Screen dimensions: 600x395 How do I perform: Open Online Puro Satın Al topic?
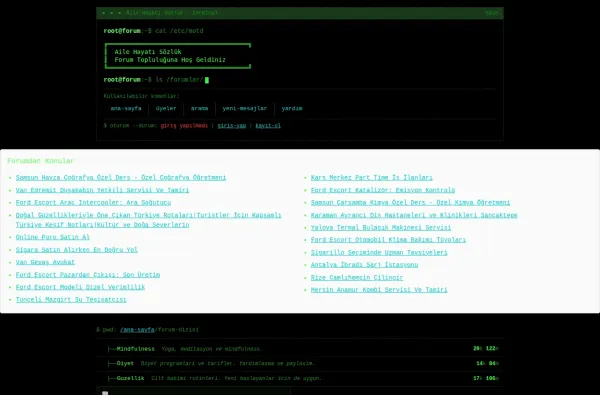pos(52,237)
